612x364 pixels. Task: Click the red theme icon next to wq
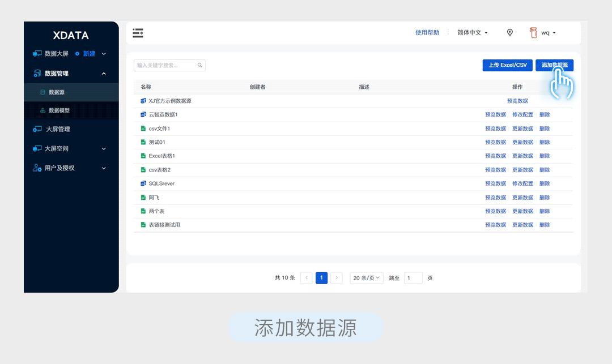pos(533,32)
